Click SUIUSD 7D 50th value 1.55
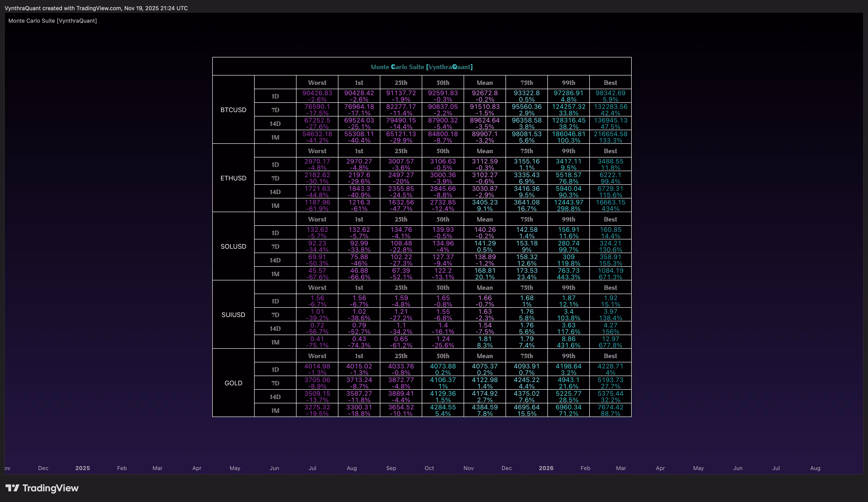This screenshot has height=502, width=868. click(443, 311)
